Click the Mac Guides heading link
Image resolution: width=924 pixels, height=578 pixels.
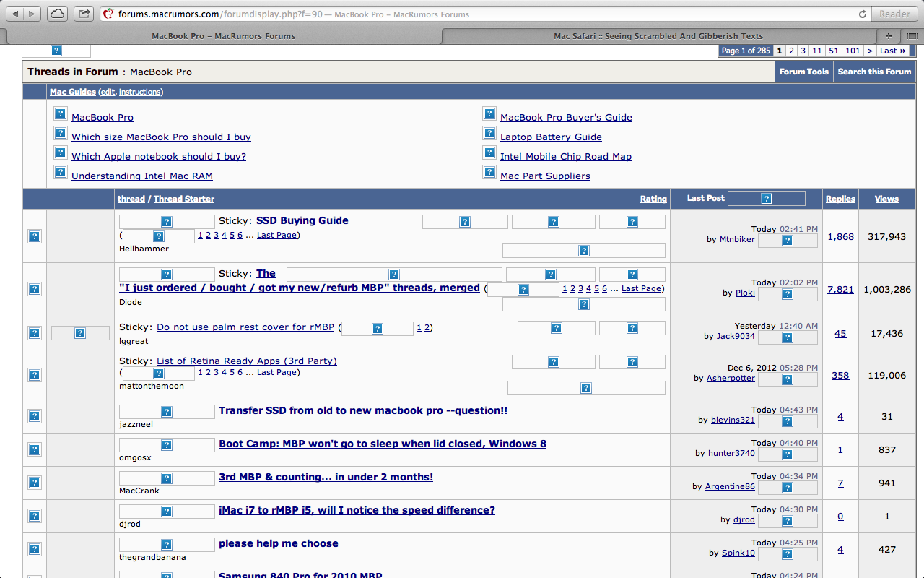pyautogui.click(x=72, y=92)
